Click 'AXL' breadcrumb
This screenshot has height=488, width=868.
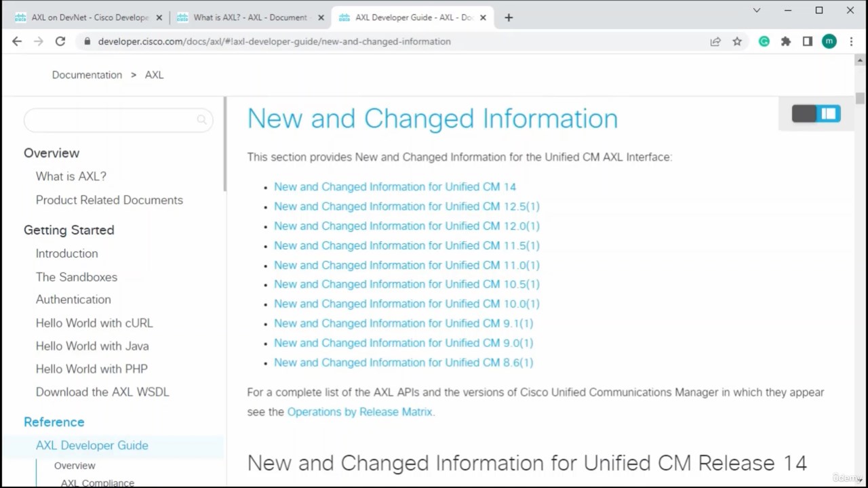(x=154, y=75)
